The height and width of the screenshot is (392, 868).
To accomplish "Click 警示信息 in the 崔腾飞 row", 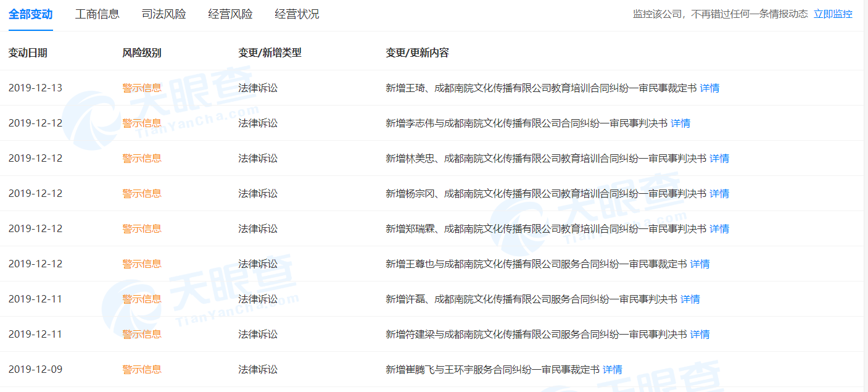I will pos(142,369).
